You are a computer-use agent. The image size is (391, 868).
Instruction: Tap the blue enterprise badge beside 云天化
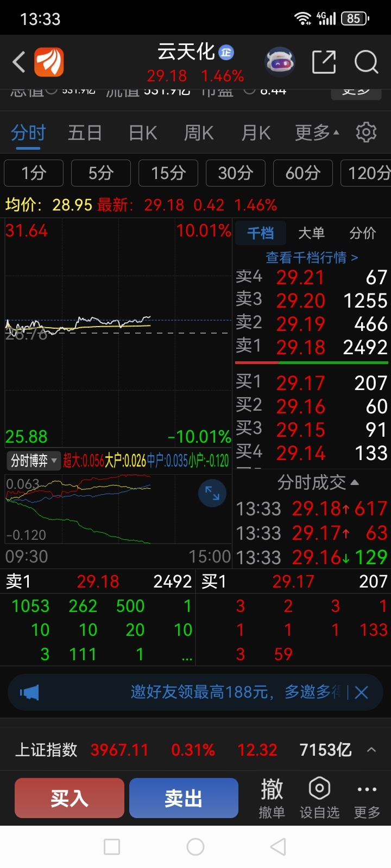226,53
